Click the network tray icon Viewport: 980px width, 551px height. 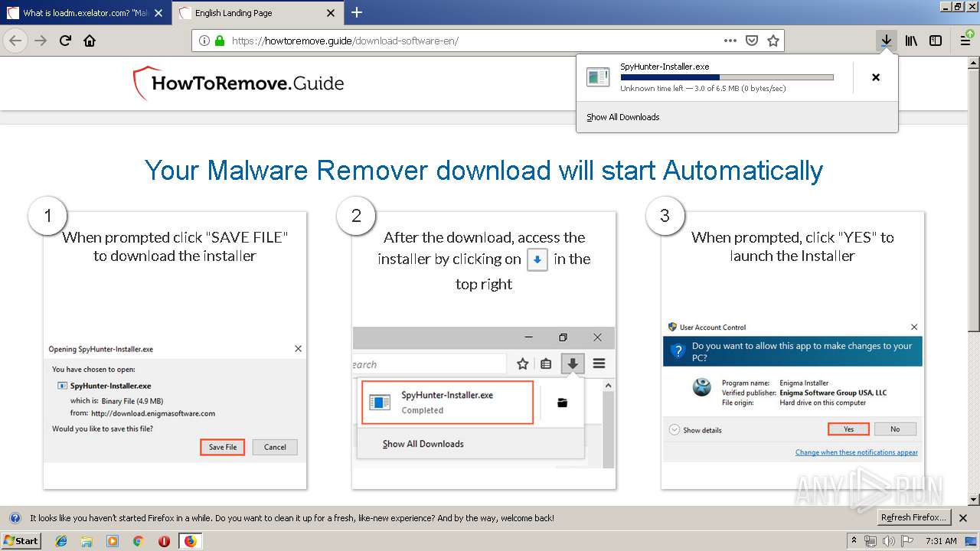(x=871, y=541)
